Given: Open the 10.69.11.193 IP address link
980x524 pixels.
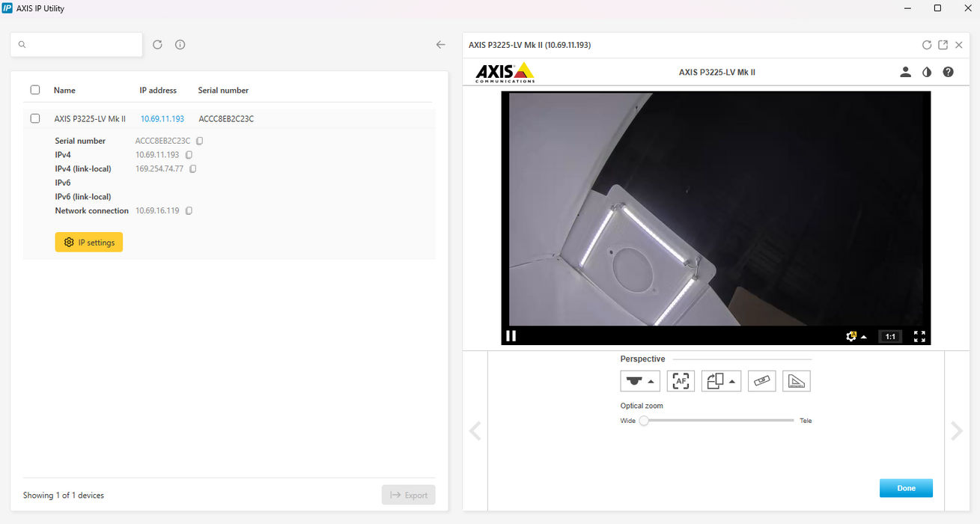Looking at the screenshot, I should [x=162, y=119].
